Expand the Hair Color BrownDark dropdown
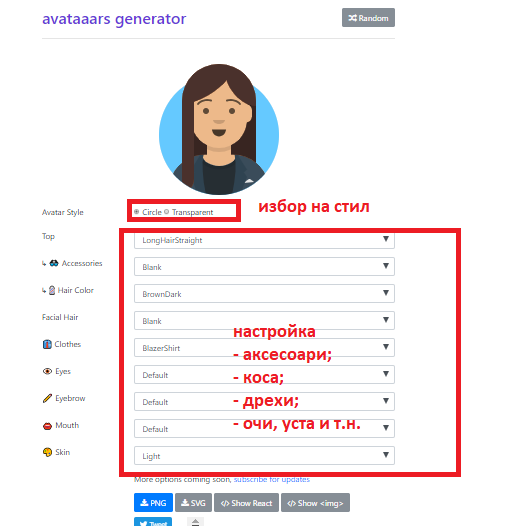This screenshot has width=507, height=526. click(264, 294)
